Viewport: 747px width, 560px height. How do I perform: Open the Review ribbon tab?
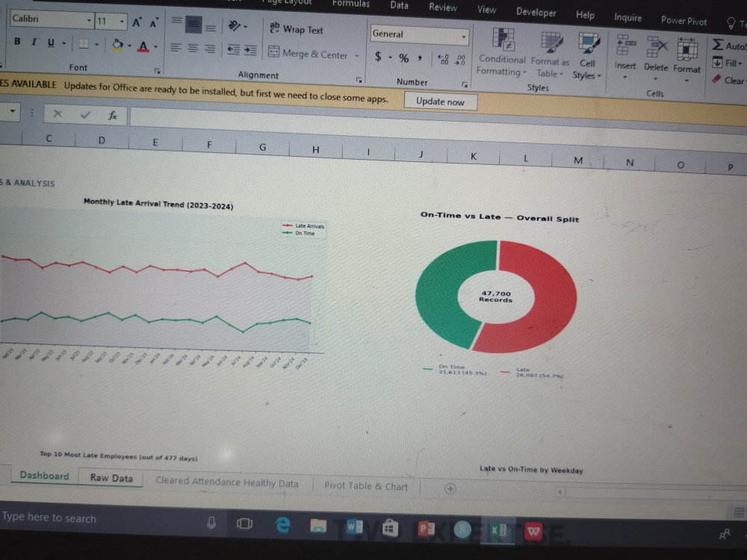pyautogui.click(x=442, y=7)
